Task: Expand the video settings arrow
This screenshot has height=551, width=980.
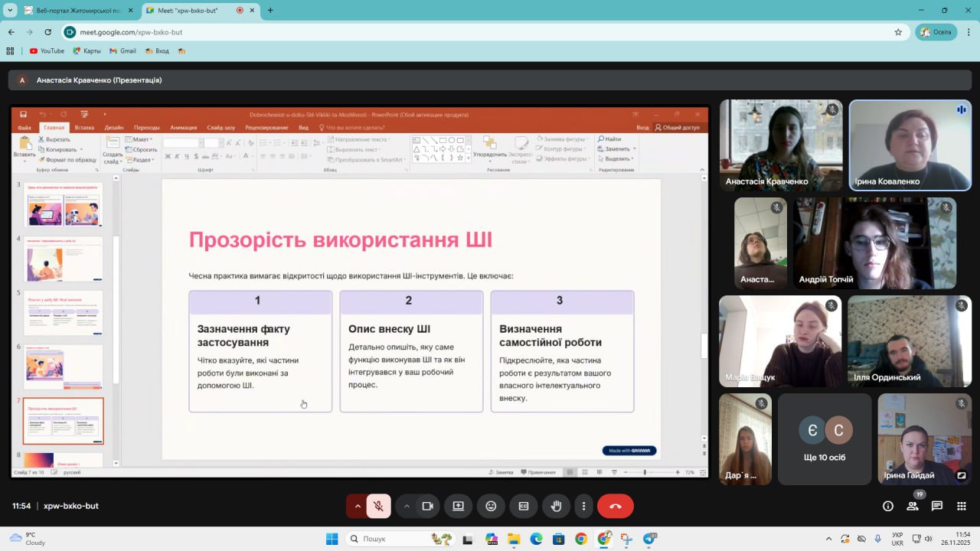Action: tap(407, 506)
